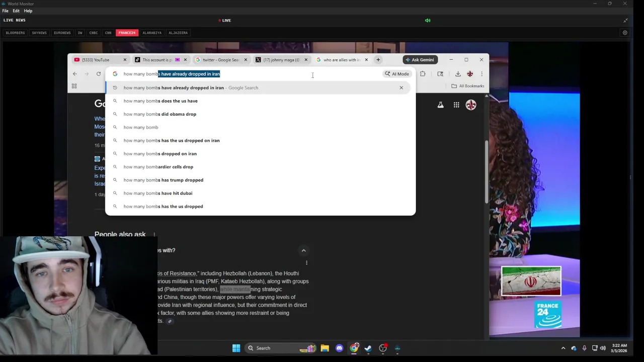644x362 pixels.
Task: Click the Google search page vertical scrollbar
Action: 486,171
